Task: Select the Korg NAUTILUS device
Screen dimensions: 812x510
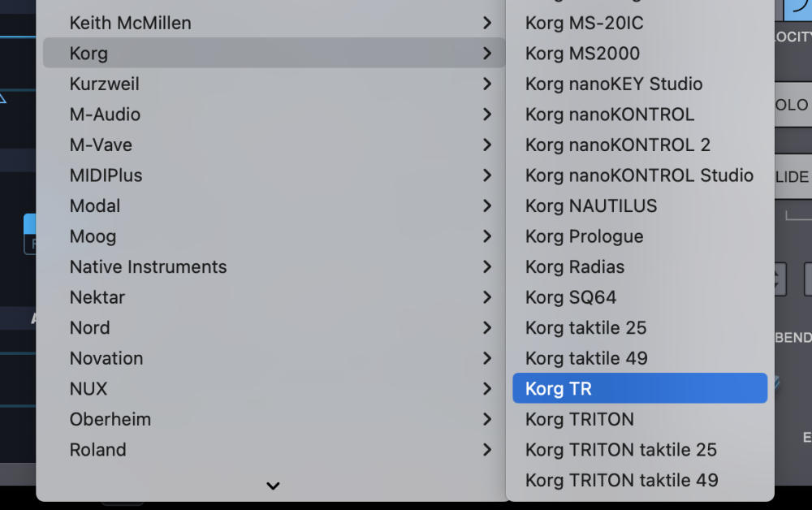Action: (x=590, y=205)
